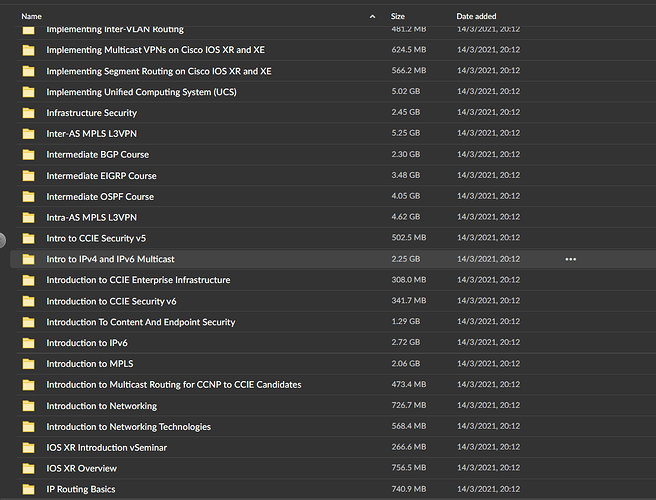656x500 pixels.
Task: Select IOS XR Overview folder name
Action: click(82, 469)
